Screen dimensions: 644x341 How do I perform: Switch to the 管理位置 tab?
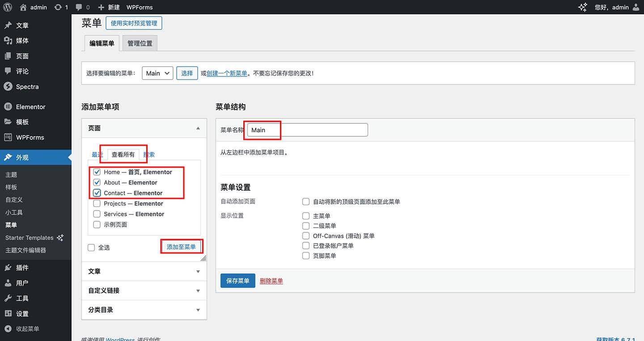(x=140, y=43)
